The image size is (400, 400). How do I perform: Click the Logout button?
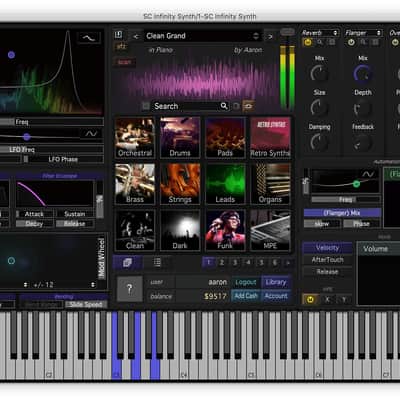(246, 282)
